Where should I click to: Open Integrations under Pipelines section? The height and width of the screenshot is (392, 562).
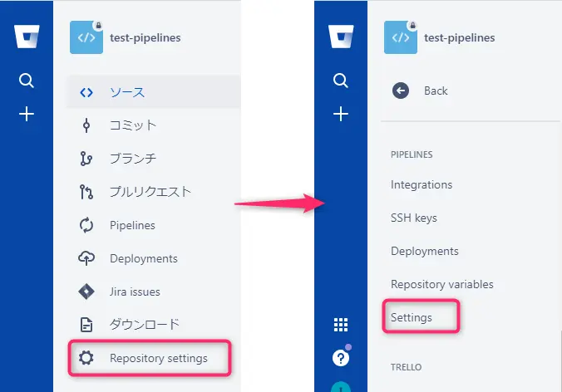421,184
